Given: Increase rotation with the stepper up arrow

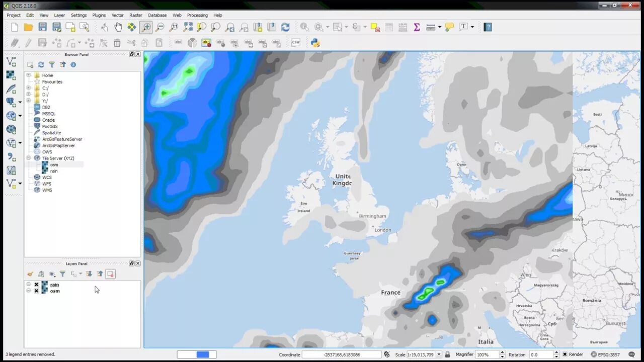Looking at the screenshot, I should tap(556, 352).
